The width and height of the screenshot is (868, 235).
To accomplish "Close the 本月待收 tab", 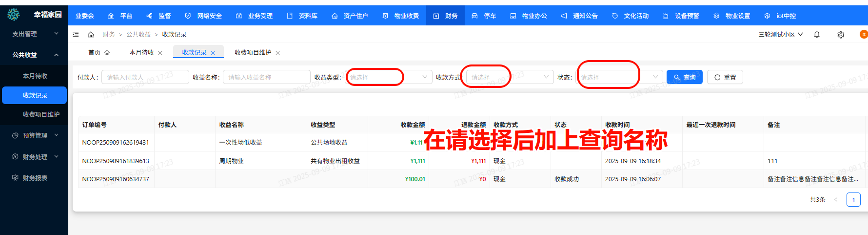I will (160, 53).
